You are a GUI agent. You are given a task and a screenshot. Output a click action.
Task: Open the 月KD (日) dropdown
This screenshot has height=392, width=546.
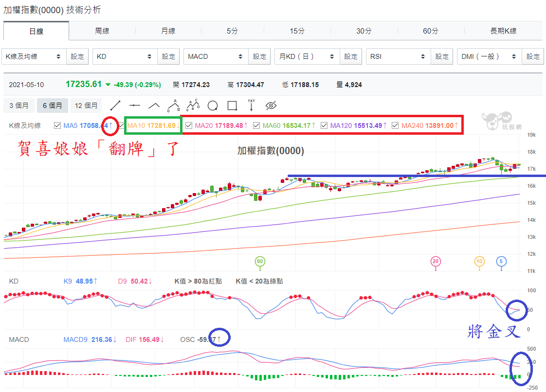(307, 56)
